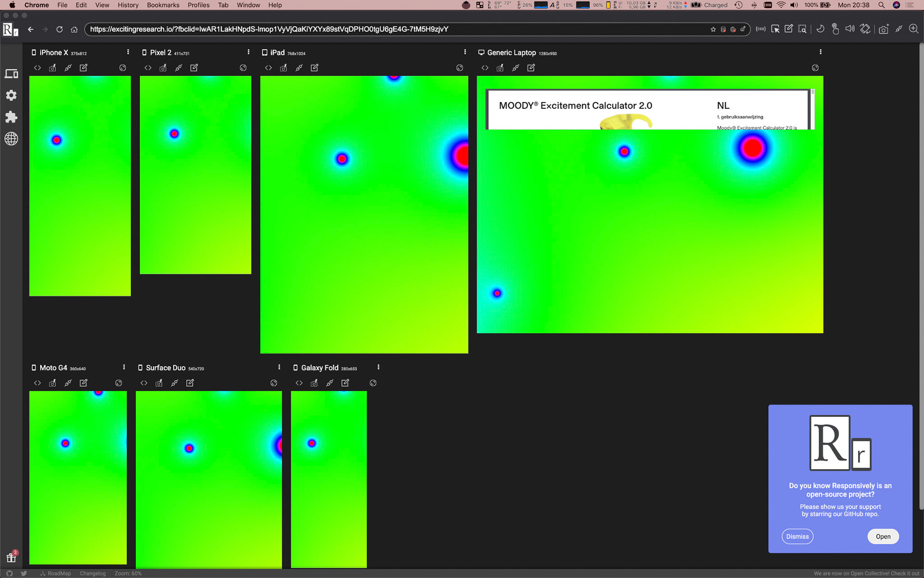Image resolution: width=924 pixels, height=578 pixels.
Task: Clear cookies with the cookie icon
Action: coord(733,29)
